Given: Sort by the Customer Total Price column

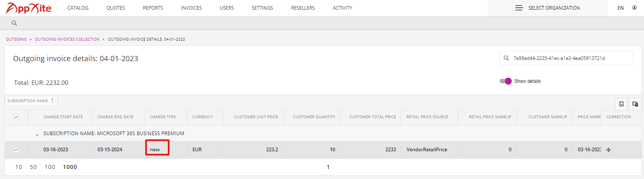Looking at the screenshot, I should [373, 117].
